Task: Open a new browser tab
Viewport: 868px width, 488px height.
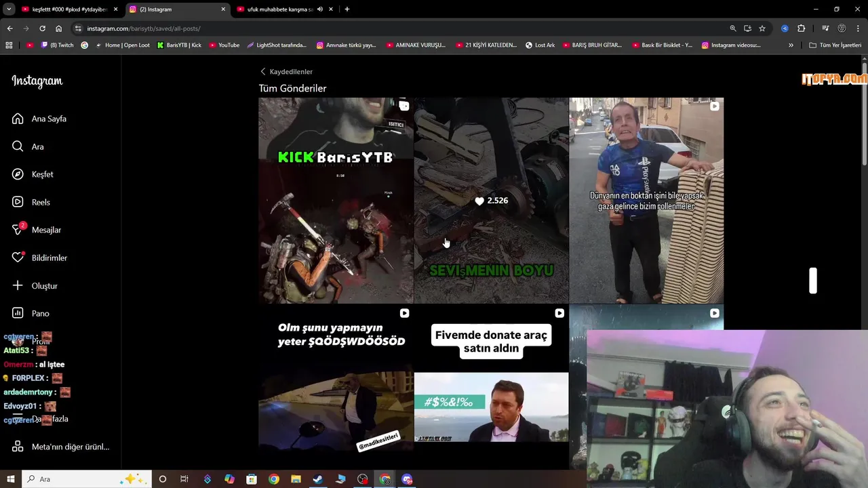Action: point(347,9)
